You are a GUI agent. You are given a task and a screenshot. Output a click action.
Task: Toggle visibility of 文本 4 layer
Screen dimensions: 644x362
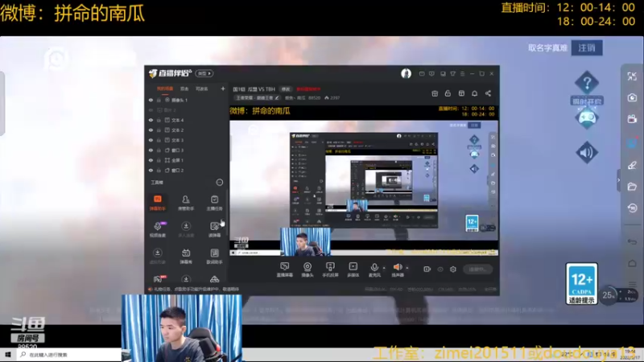point(151,120)
